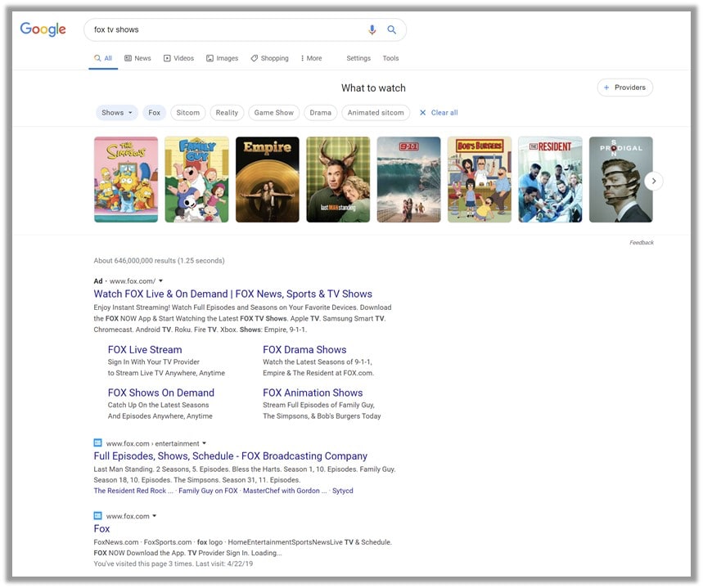The height and width of the screenshot is (588, 703).
Task: Click the Google logo
Action: [43, 29]
